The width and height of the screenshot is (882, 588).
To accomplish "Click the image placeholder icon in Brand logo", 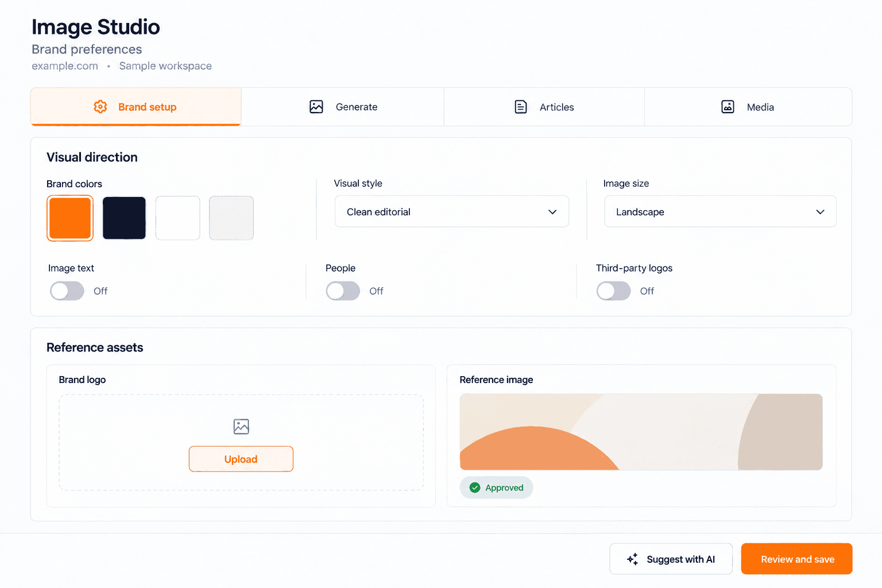I will click(241, 427).
